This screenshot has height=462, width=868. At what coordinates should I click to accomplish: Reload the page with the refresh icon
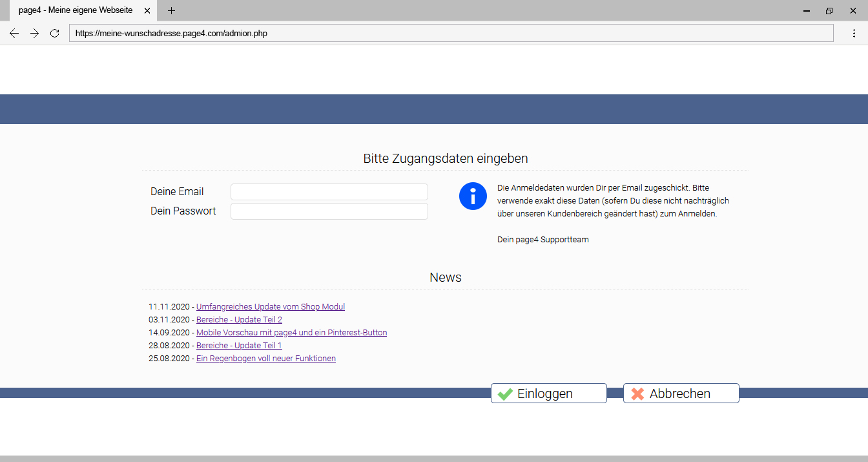tap(55, 33)
